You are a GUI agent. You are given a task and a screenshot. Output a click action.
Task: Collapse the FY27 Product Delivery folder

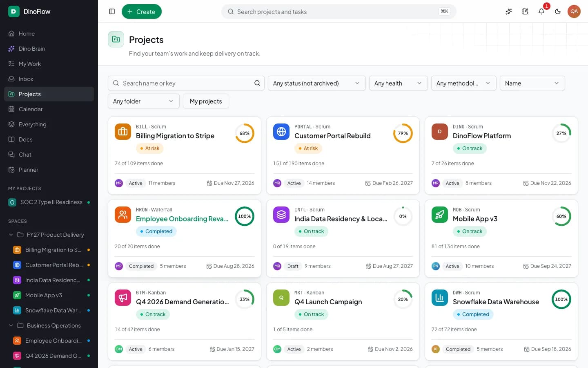tap(11, 235)
